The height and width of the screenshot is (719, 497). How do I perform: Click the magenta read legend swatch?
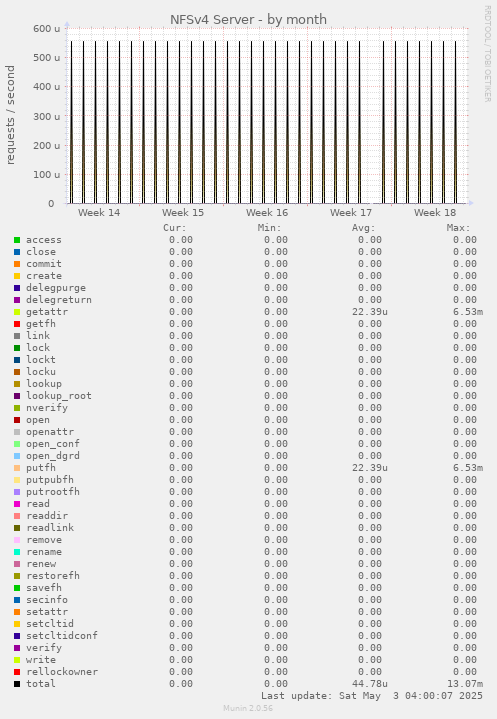coord(17,503)
